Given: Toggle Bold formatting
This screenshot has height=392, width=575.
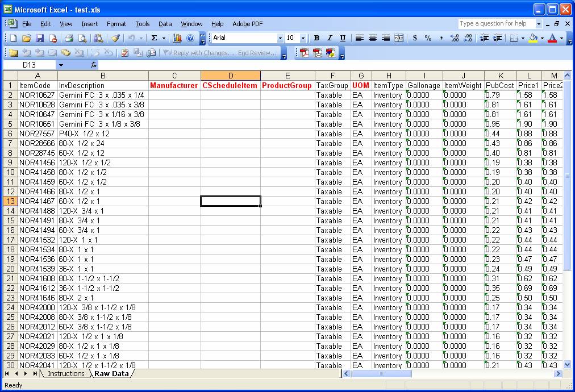Looking at the screenshot, I should coord(316,38).
